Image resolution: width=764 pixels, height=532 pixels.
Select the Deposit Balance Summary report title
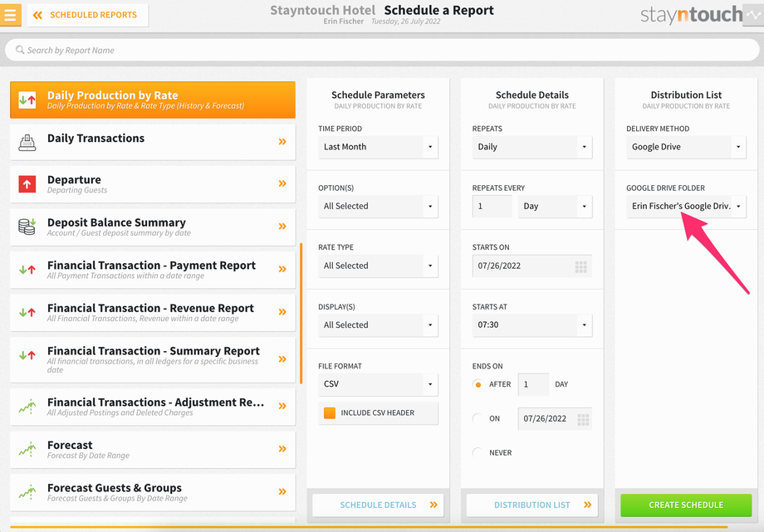(116, 222)
